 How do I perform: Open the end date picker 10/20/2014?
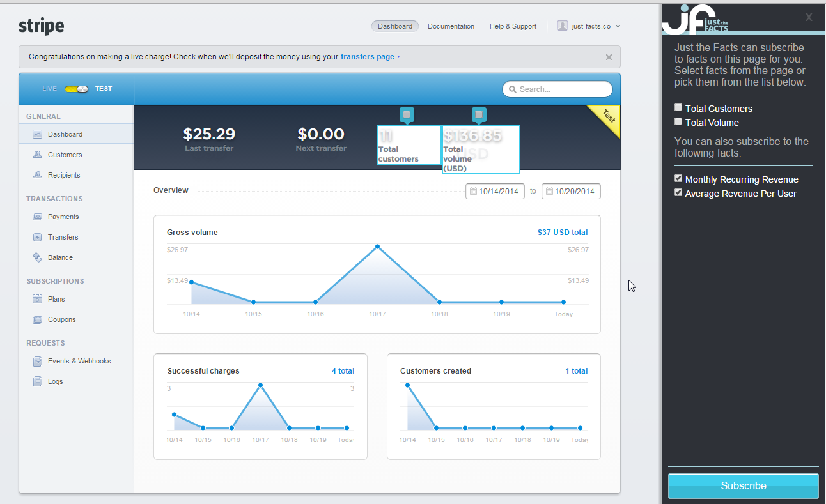(x=571, y=191)
